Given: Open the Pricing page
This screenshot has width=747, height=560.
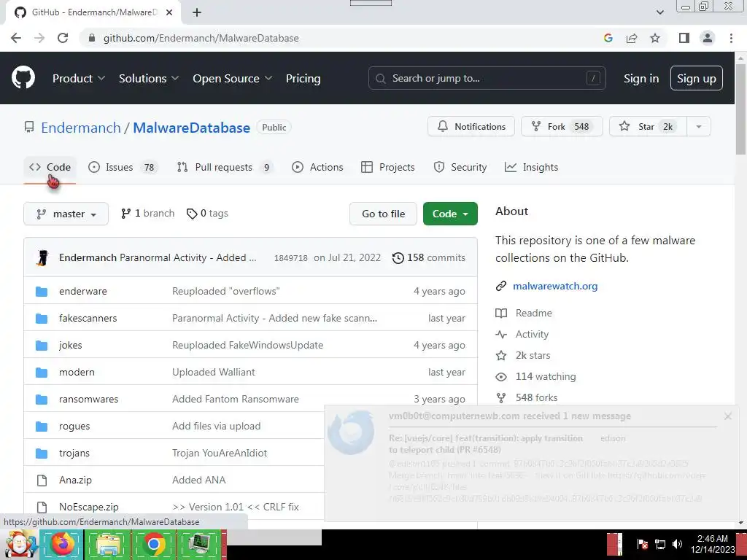Looking at the screenshot, I should (303, 79).
